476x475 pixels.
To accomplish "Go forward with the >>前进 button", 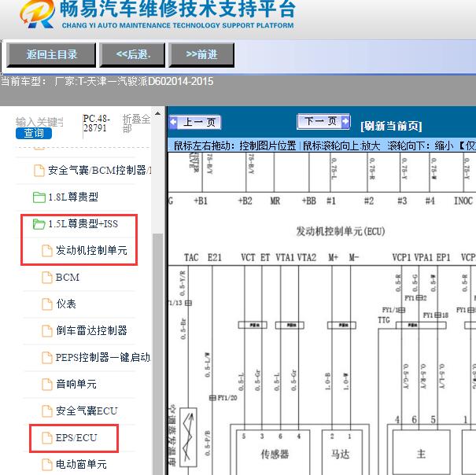I will pos(201,55).
